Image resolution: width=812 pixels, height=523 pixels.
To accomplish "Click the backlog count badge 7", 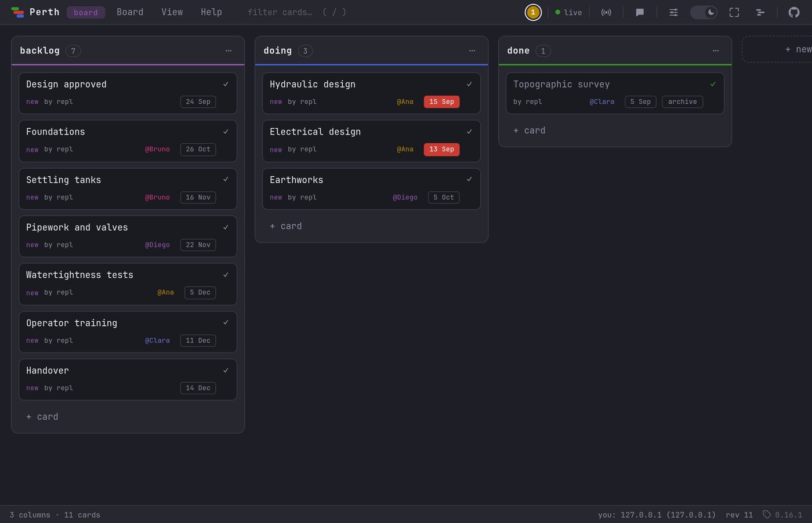I will tap(73, 51).
